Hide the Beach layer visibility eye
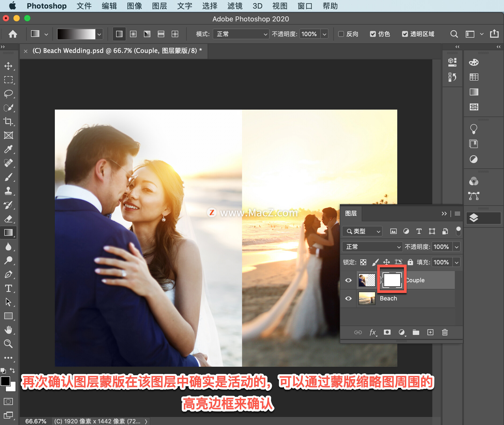Viewport: 504px width, 425px height. [348, 298]
